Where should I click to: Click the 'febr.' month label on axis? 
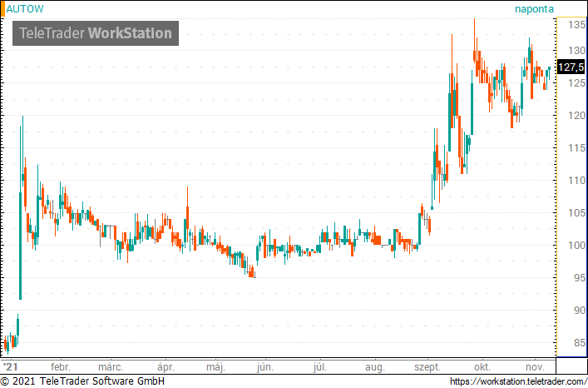[x=61, y=367]
